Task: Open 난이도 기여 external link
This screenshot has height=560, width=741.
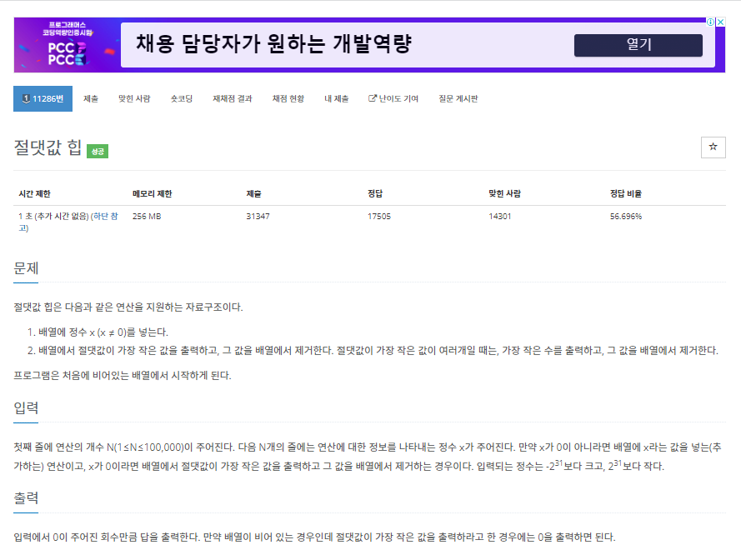Action: [x=393, y=99]
